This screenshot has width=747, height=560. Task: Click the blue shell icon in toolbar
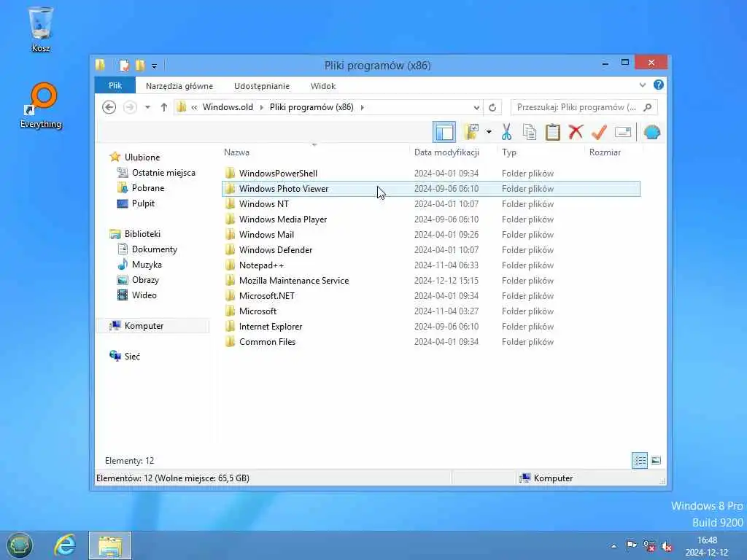tap(651, 132)
